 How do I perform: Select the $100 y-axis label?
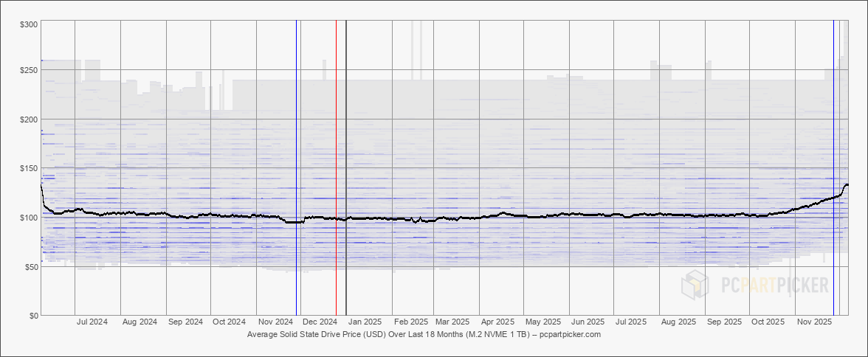(x=29, y=217)
